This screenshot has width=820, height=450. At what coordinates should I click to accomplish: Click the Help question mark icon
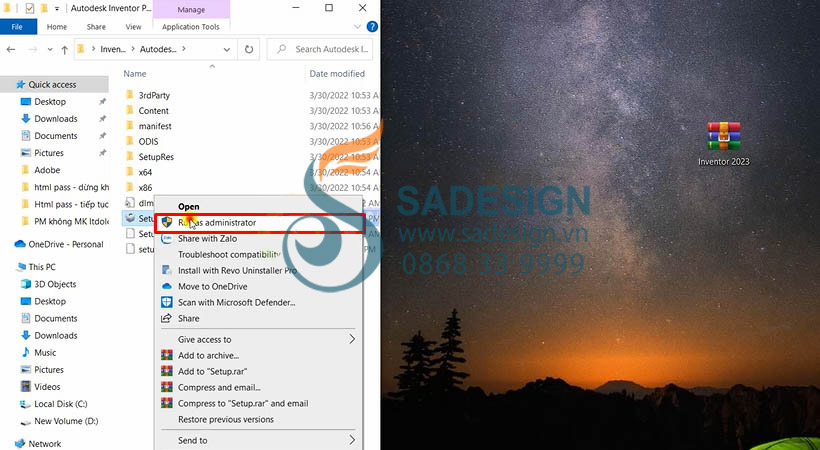click(372, 27)
